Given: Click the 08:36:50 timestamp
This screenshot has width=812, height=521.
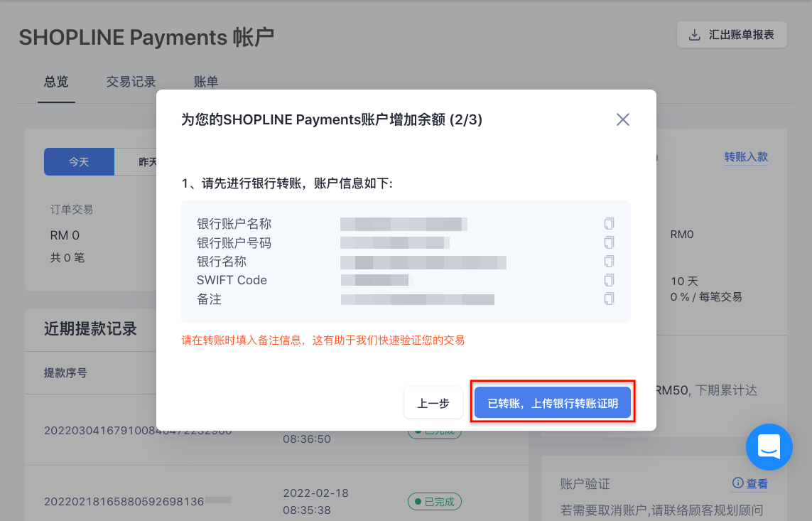Looking at the screenshot, I should pyautogui.click(x=307, y=439).
